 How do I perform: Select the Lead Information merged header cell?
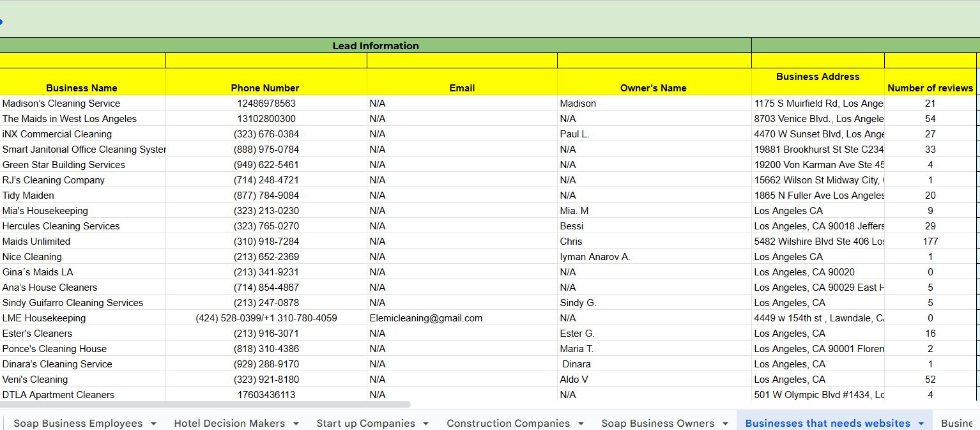point(376,45)
